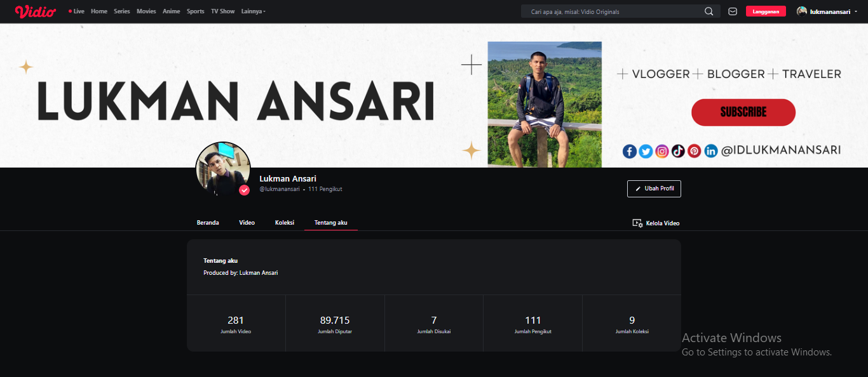Click the Pinterest icon in banner

pos(695,151)
